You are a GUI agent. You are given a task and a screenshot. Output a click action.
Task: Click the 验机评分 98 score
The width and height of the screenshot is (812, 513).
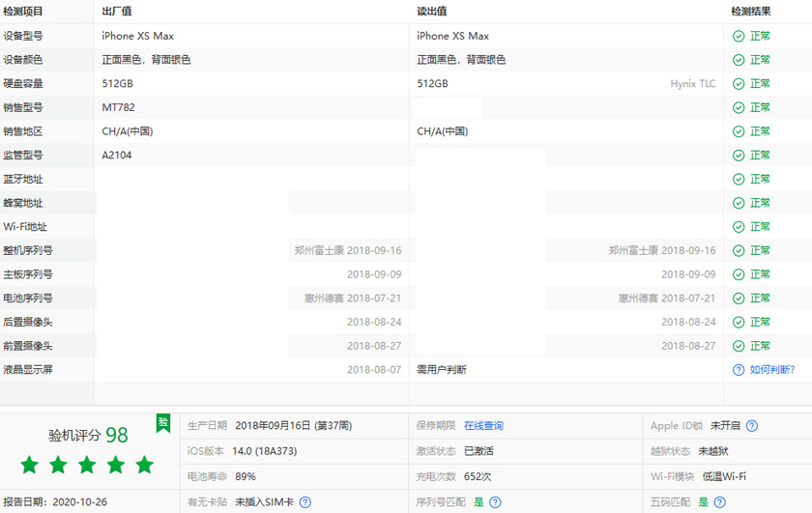tap(88, 435)
